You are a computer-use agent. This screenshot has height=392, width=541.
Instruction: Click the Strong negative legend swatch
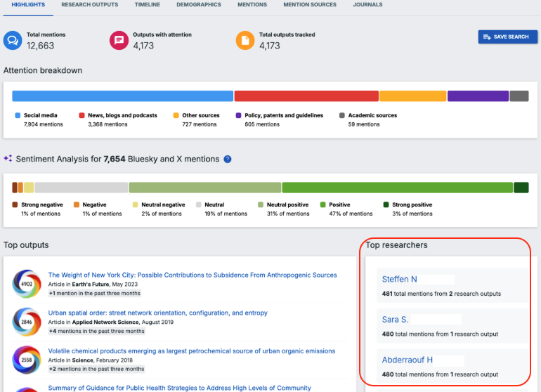click(x=15, y=204)
